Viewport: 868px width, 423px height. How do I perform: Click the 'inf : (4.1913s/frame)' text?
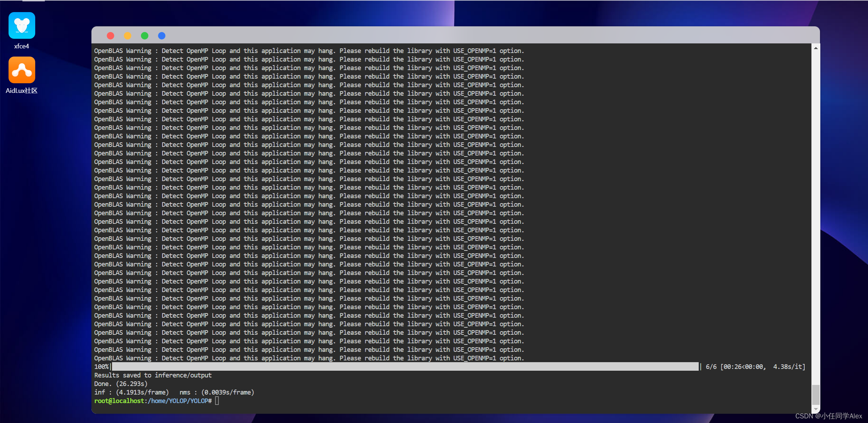point(132,392)
